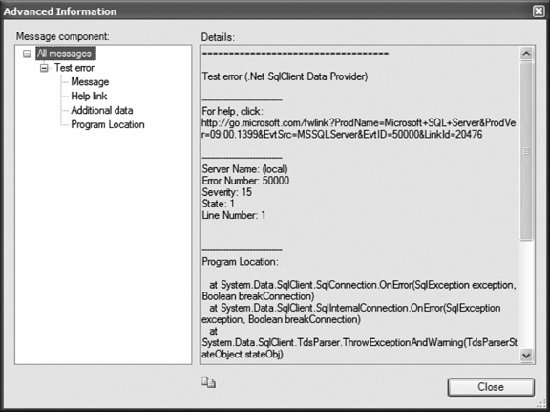Click the Server Name line in Details

(244, 169)
